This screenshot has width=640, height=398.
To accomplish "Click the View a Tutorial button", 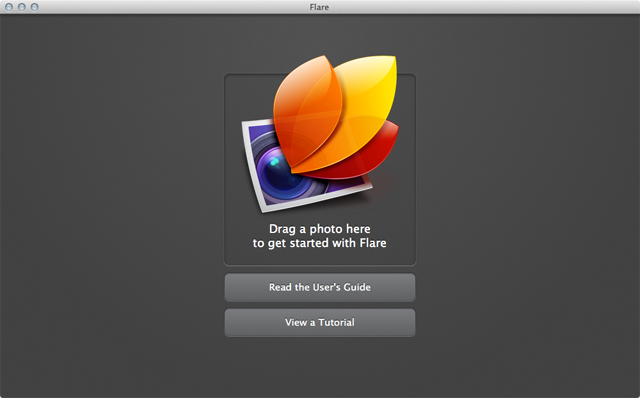I will coord(320,322).
